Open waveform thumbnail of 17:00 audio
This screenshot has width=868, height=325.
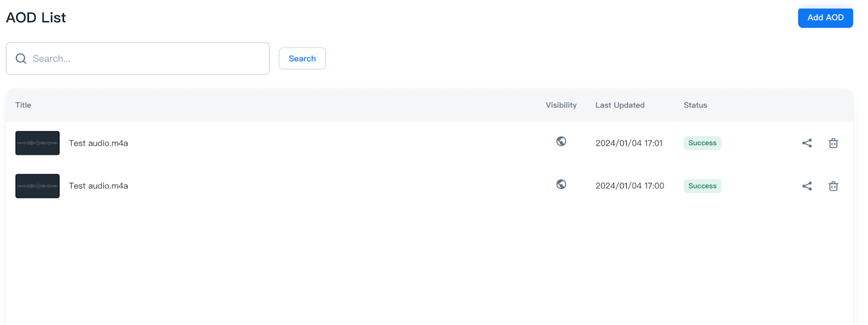tap(37, 186)
